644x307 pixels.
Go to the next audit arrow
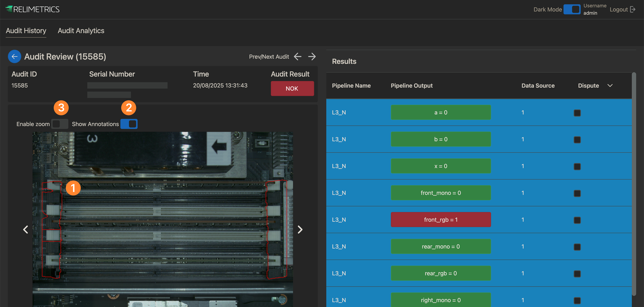coord(312,57)
